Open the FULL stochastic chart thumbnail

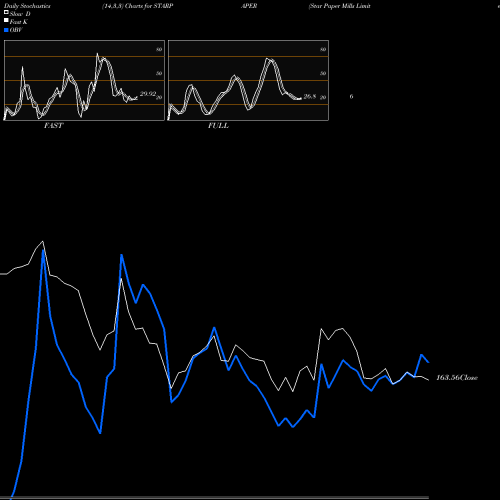tap(248, 80)
